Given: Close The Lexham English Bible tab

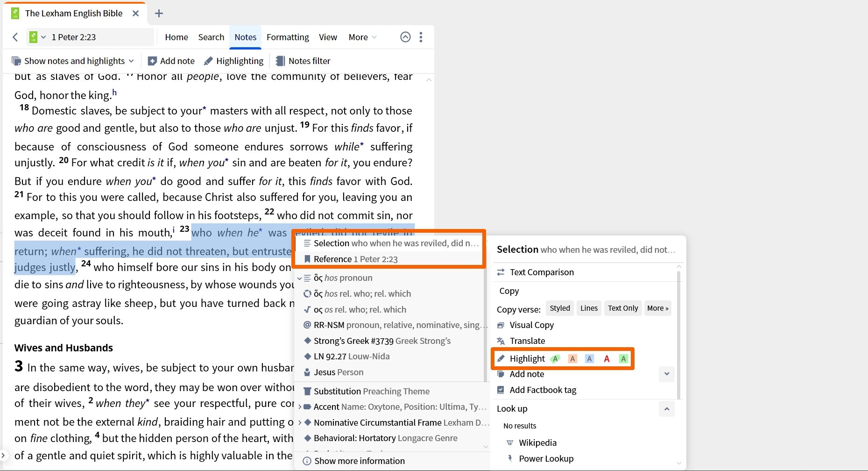Looking at the screenshot, I should click(x=135, y=13).
